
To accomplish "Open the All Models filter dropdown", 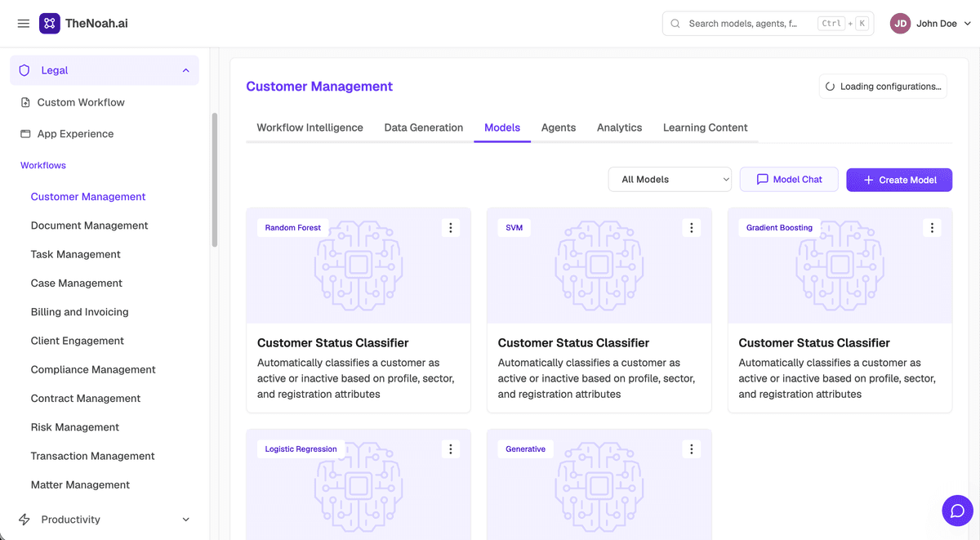I will 670,180.
